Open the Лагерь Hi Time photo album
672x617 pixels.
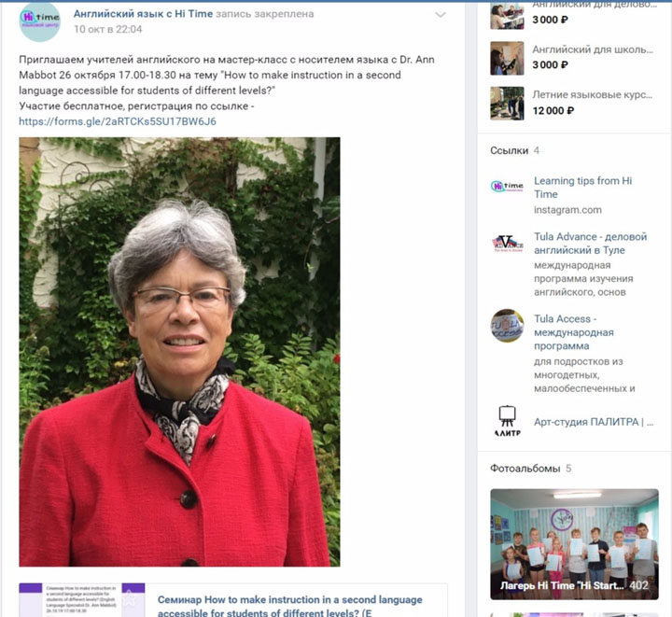point(574,544)
